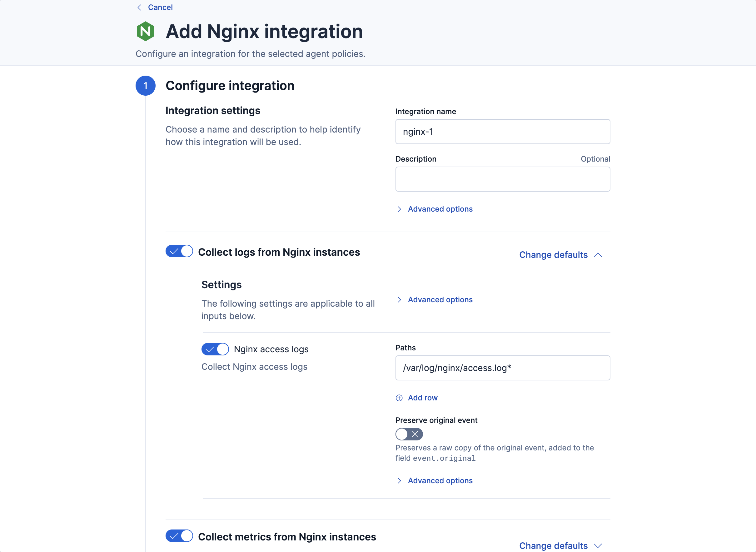756x552 pixels.
Task: Click the Cancel link
Action: (x=160, y=8)
